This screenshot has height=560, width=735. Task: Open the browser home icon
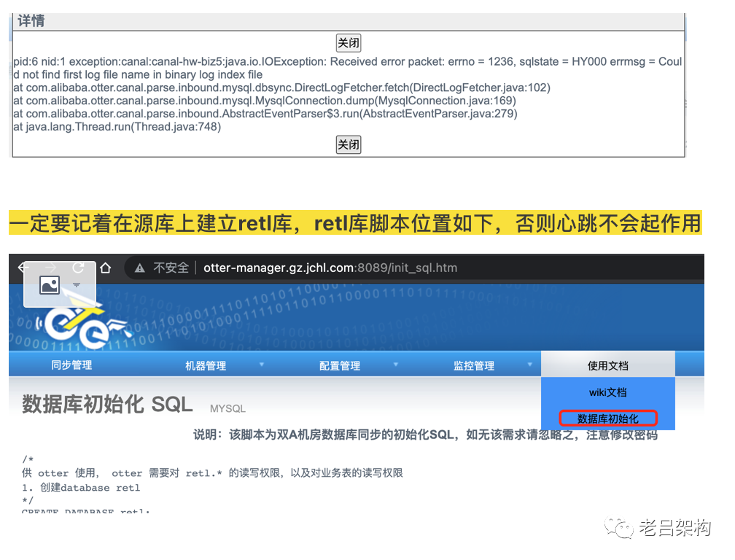(x=106, y=268)
